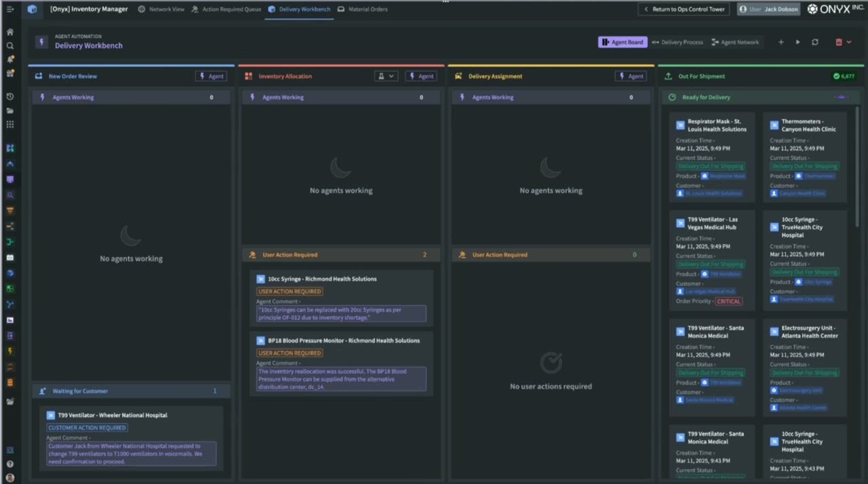The width and height of the screenshot is (868, 484).
Task: Open the folder icon in the left sidebar
Action: pyautogui.click(x=9, y=110)
